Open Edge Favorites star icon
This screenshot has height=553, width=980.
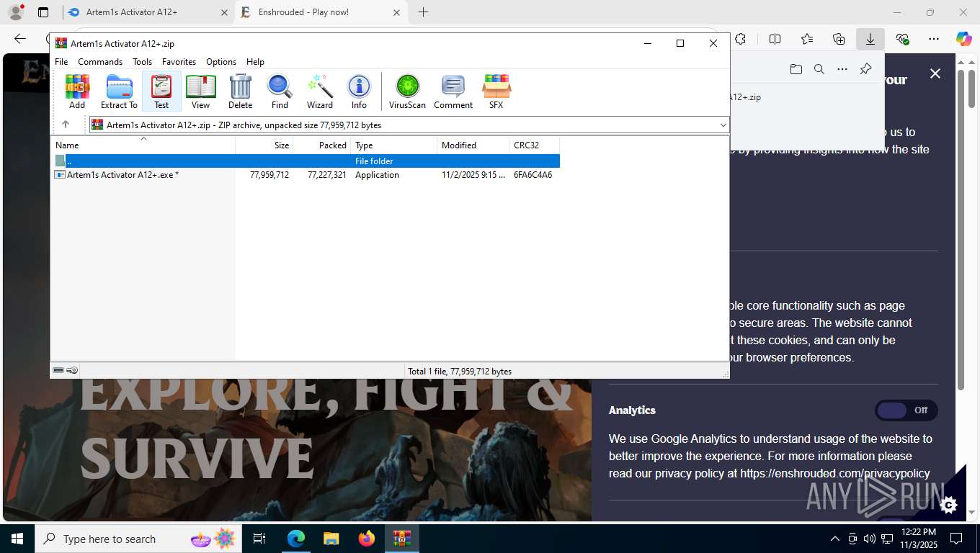tap(807, 39)
